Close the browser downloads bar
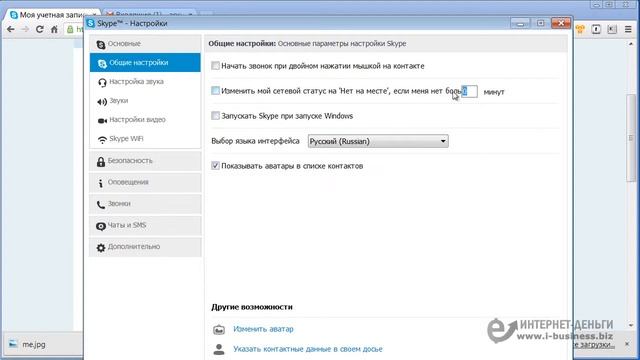Image resolution: width=640 pixels, height=360 pixels. click(627, 344)
